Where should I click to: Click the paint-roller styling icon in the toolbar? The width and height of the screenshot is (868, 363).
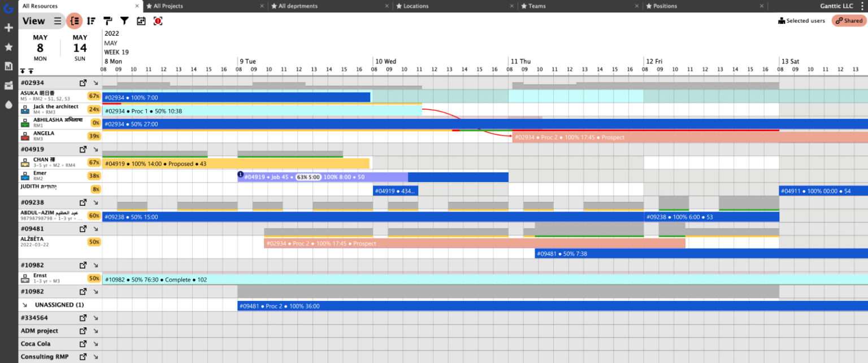pos(107,20)
